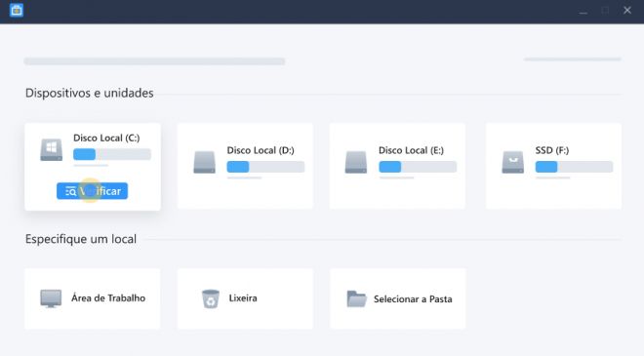
Task: Select the Disco Local (D:) drive icon
Action: point(205,162)
